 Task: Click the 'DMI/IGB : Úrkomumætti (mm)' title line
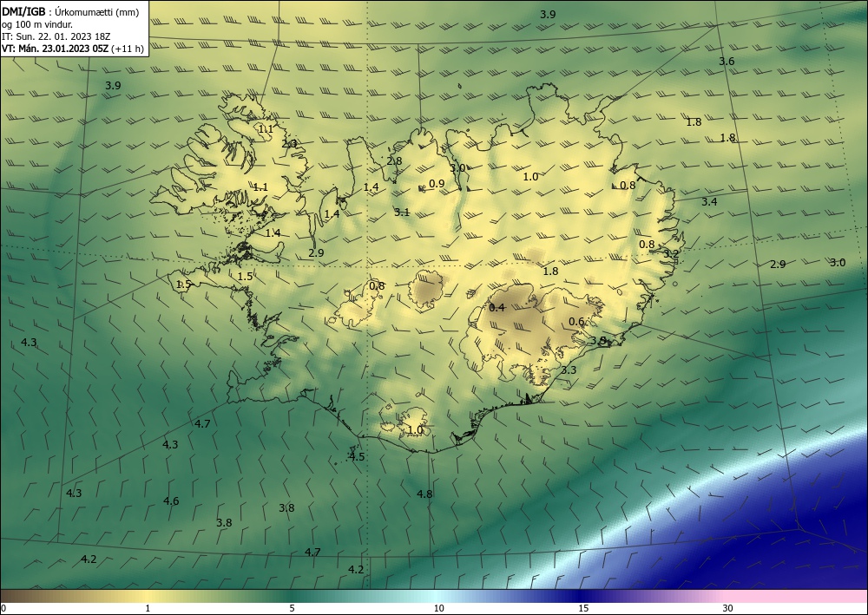(x=70, y=12)
